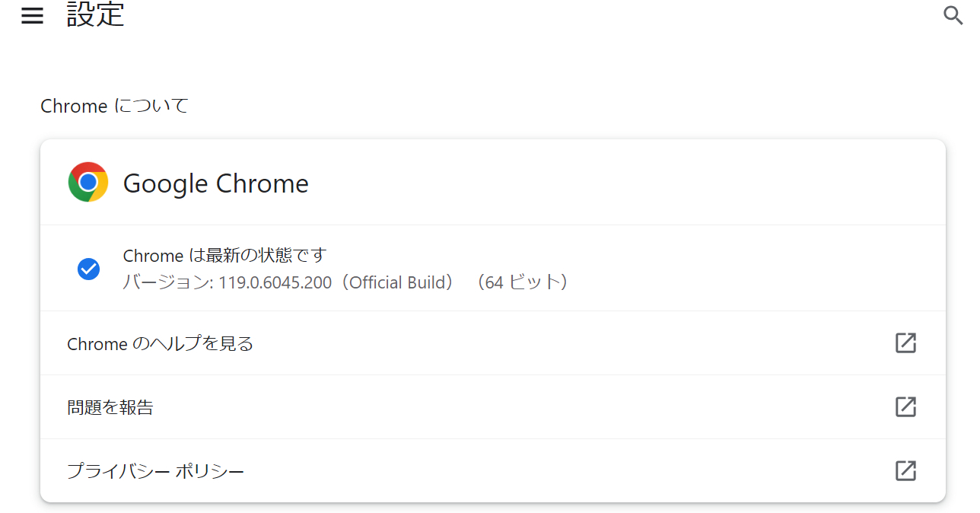Click the version number 119.0.6045.200
This screenshot has width=980, height=513.
275,283
